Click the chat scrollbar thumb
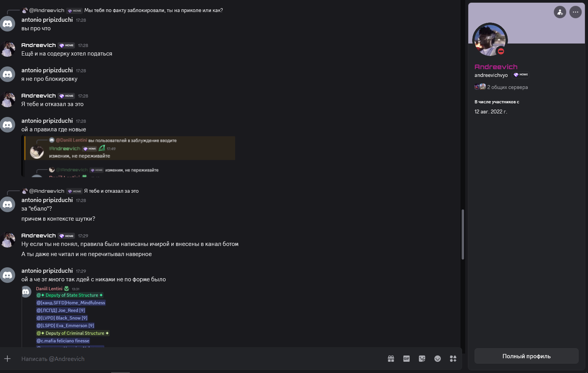 coord(463,234)
